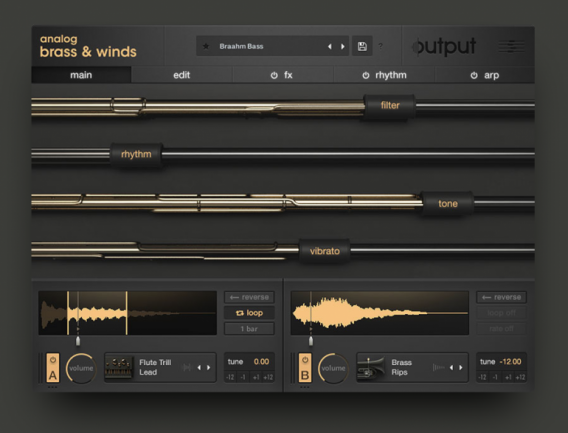Click the layer A sample start marker handle
The image size is (568, 433).
[x=78, y=341]
